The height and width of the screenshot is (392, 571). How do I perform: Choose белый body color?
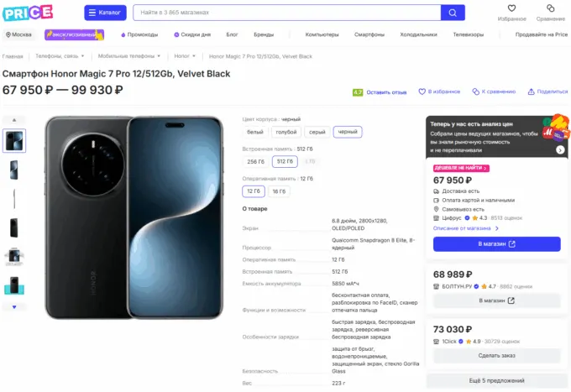pyautogui.click(x=255, y=132)
